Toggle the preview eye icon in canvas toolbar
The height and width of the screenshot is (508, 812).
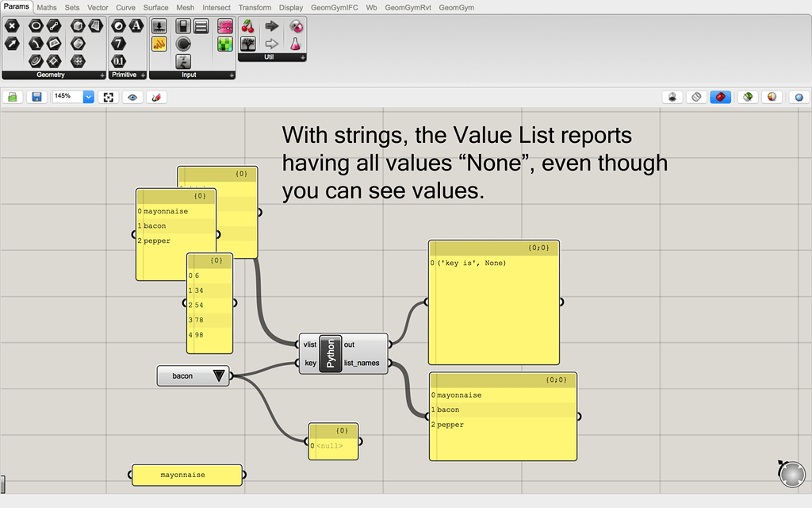(132, 96)
